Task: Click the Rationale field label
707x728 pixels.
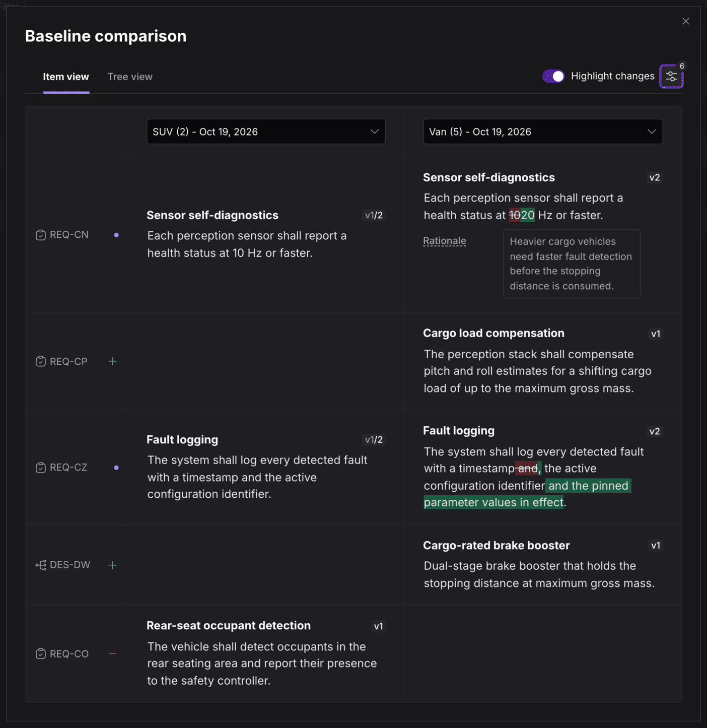Action: (x=445, y=241)
